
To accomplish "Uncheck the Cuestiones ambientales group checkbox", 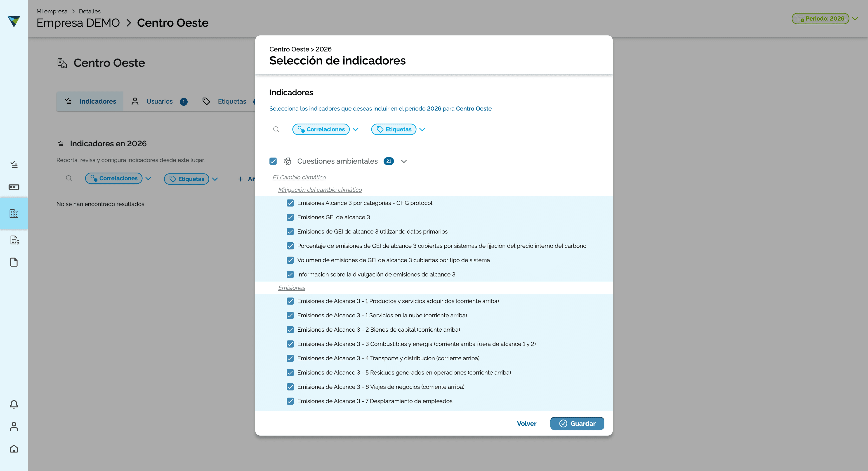I will (x=273, y=161).
